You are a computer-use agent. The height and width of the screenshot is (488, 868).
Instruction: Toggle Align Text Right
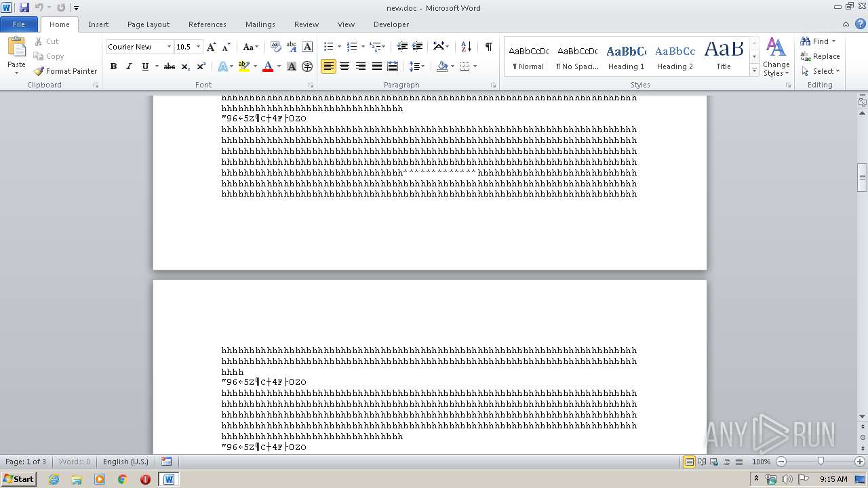(x=360, y=66)
